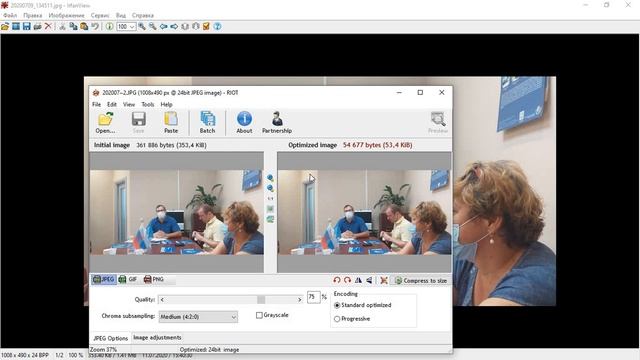Click the Optimized image preview pane
This screenshot has height=360, width=640.
pyautogui.click(x=364, y=212)
